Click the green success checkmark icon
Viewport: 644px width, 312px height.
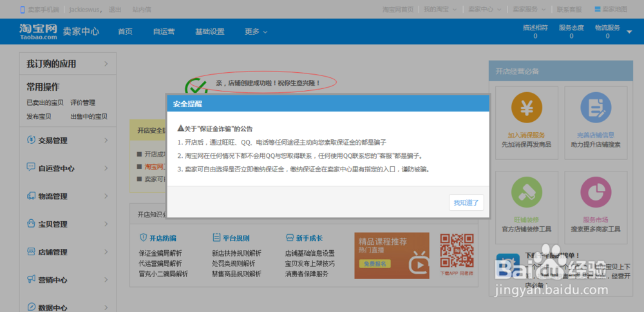pos(196,86)
